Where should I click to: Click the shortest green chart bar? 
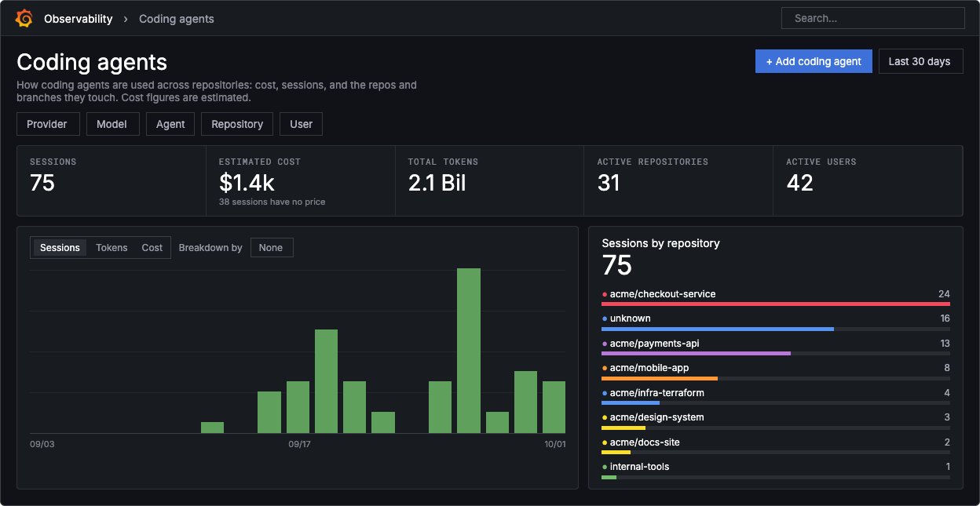(x=212, y=428)
